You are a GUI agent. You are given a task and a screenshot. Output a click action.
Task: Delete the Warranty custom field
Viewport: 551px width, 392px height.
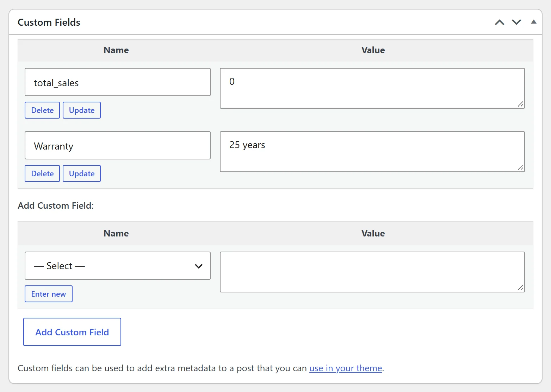(x=42, y=173)
